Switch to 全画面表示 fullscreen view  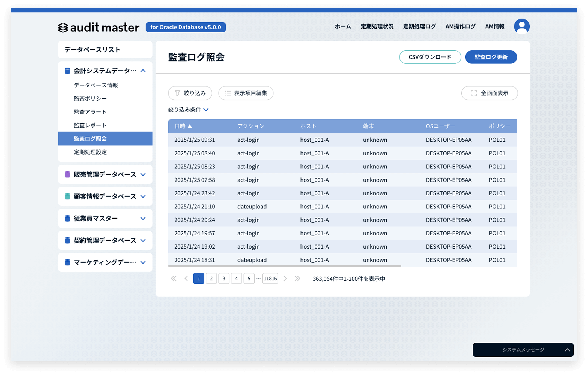click(x=489, y=93)
